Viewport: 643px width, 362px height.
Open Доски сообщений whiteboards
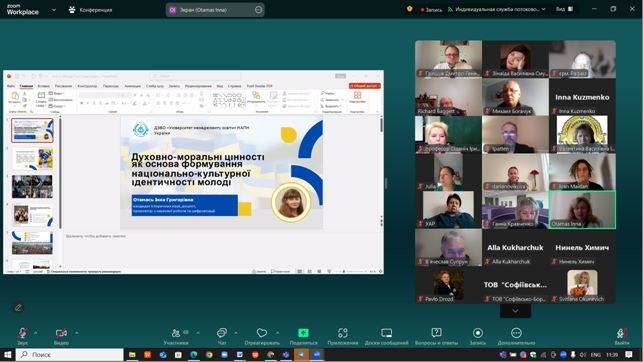[x=386, y=336]
